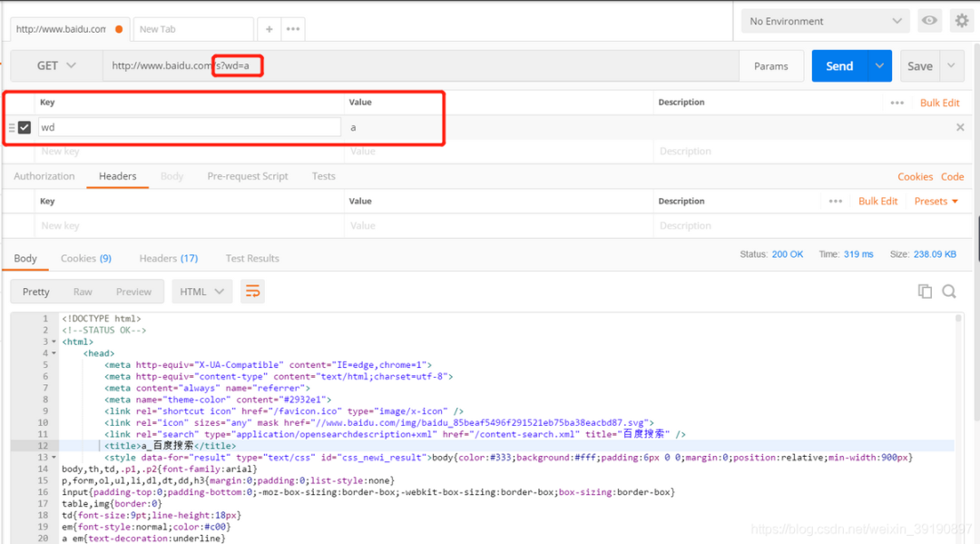This screenshot has height=544, width=980.
Task: Edit the value field containing a
Action: click(x=497, y=127)
